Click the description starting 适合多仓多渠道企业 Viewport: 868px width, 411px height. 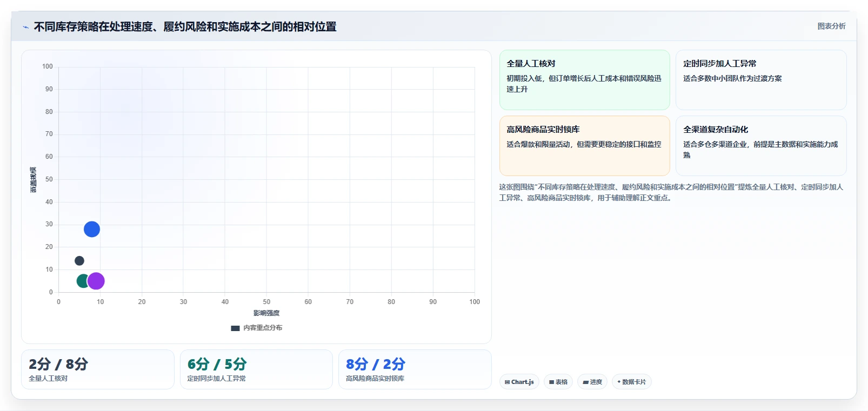coord(760,150)
